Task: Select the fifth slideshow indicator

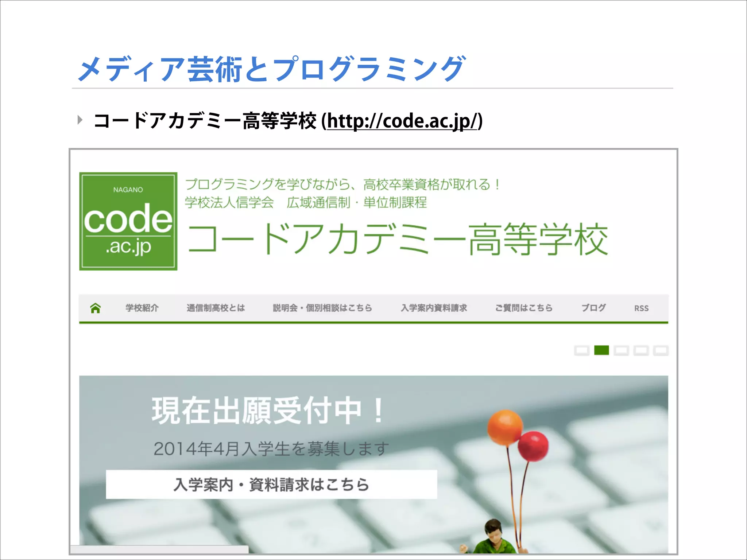Action: tap(661, 350)
